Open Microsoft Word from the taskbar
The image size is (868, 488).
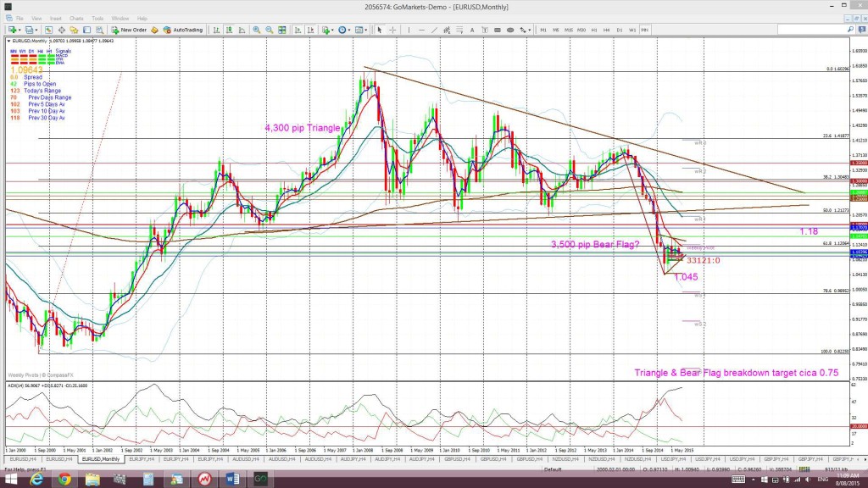[232, 480]
